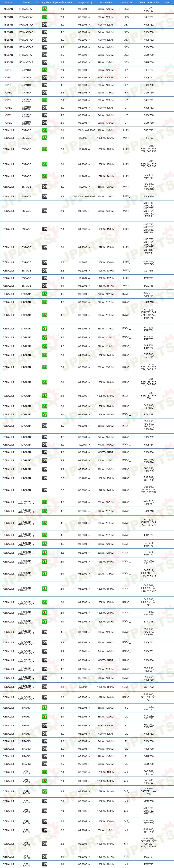Click petrol icon for Laguna BG0/1_ 3.0 L7X 731

click(x=45, y=414)
